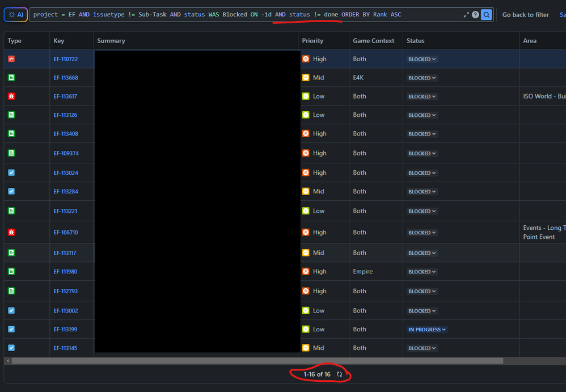The height and width of the screenshot is (392, 566).
Task: Change In Progress status of EF-113199
Action: point(427,330)
